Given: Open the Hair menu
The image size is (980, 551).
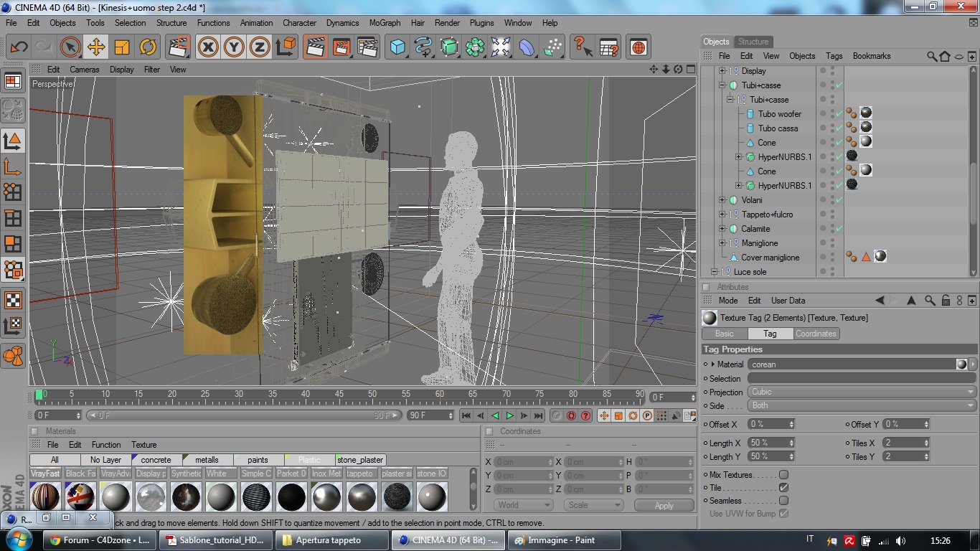Looking at the screenshot, I should coord(418,23).
